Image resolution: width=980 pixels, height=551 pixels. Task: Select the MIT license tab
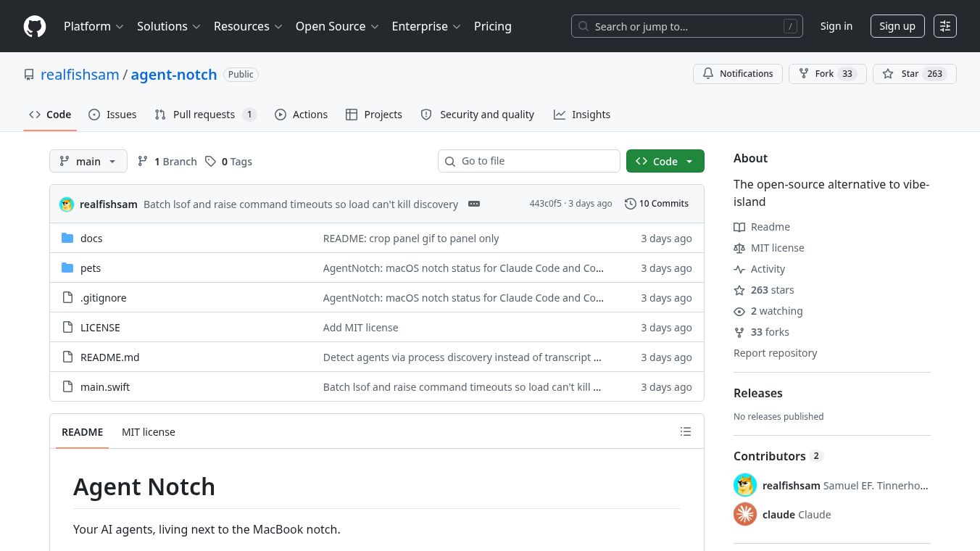[x=149, y=431]
